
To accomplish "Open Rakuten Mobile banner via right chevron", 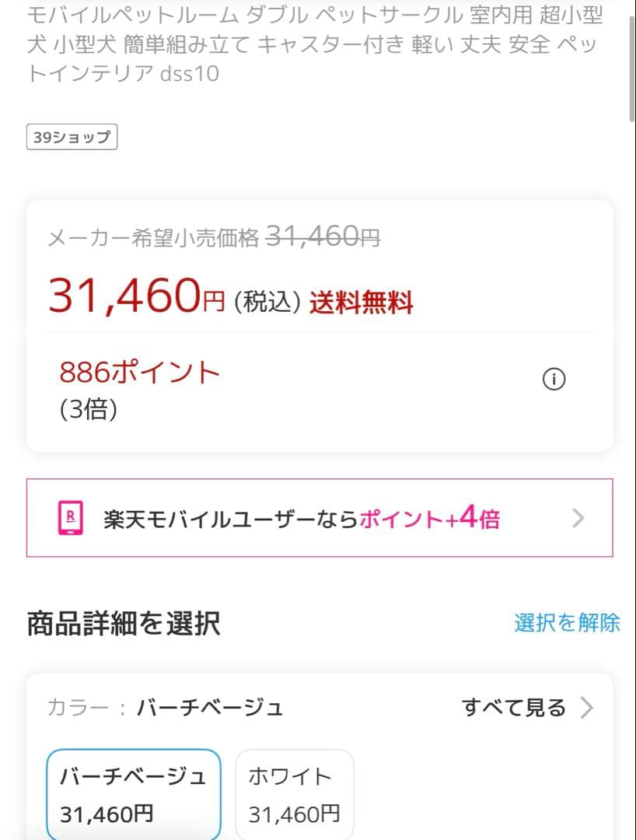I will 578,518.
